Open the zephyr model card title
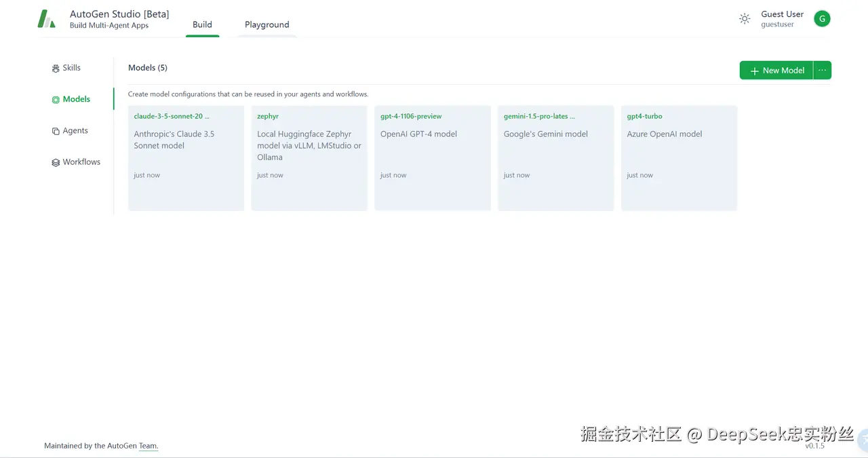The image size is (868, 458). pos(268,116)
